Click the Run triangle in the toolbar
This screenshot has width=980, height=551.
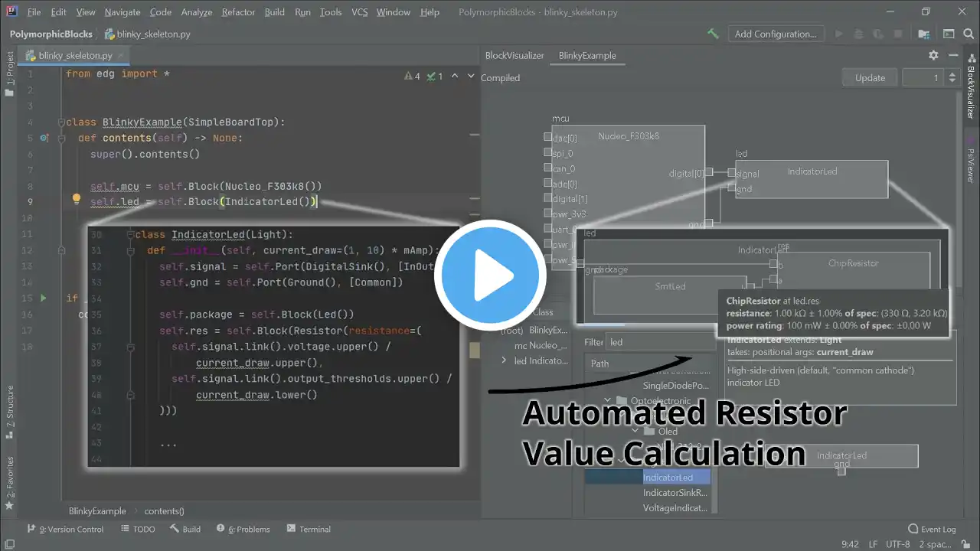pyautogui.click(x=839, y=34)
